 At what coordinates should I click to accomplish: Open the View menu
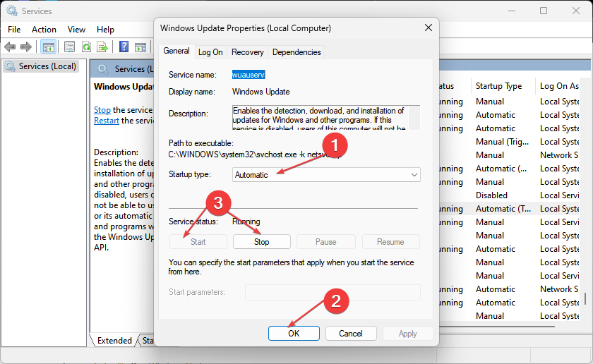(76, 30)
